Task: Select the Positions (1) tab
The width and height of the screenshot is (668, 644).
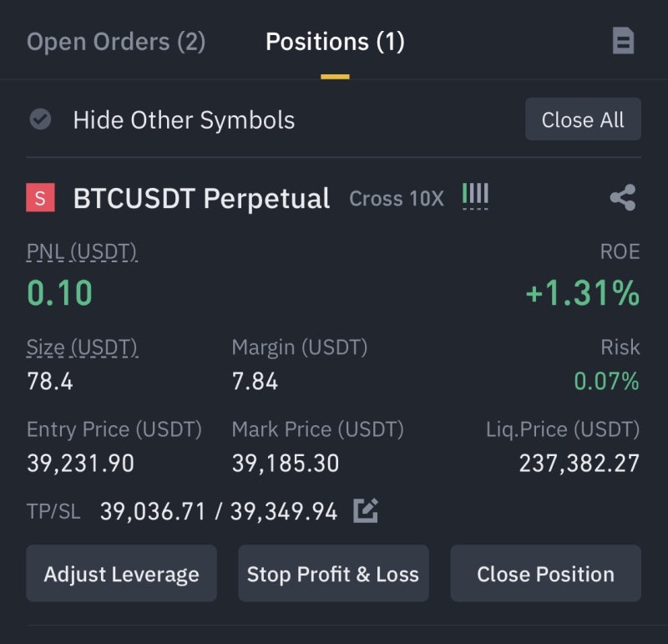Action: click(335, 42)
